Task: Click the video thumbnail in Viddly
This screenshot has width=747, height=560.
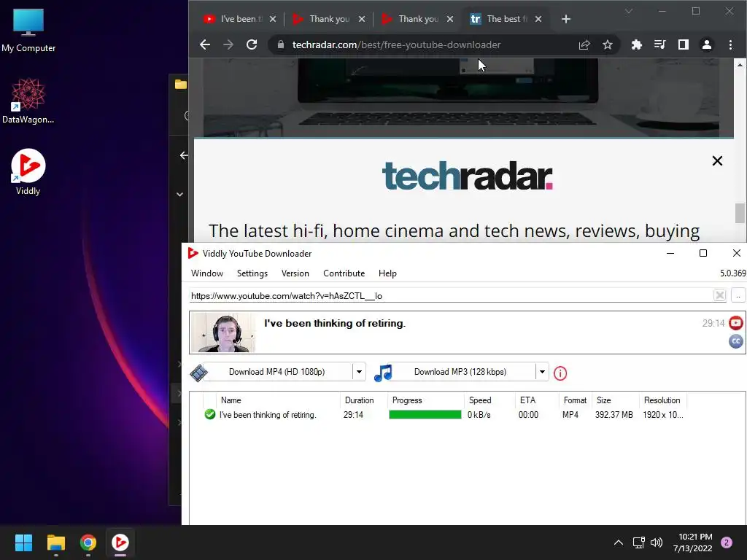Action: coord(223,332)
